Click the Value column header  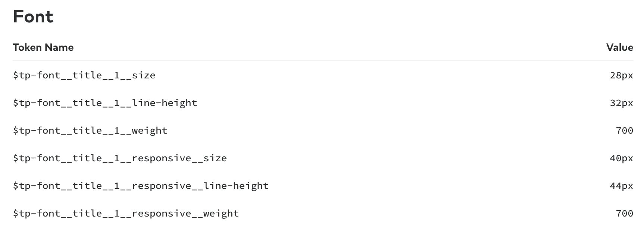click(619, 47)
